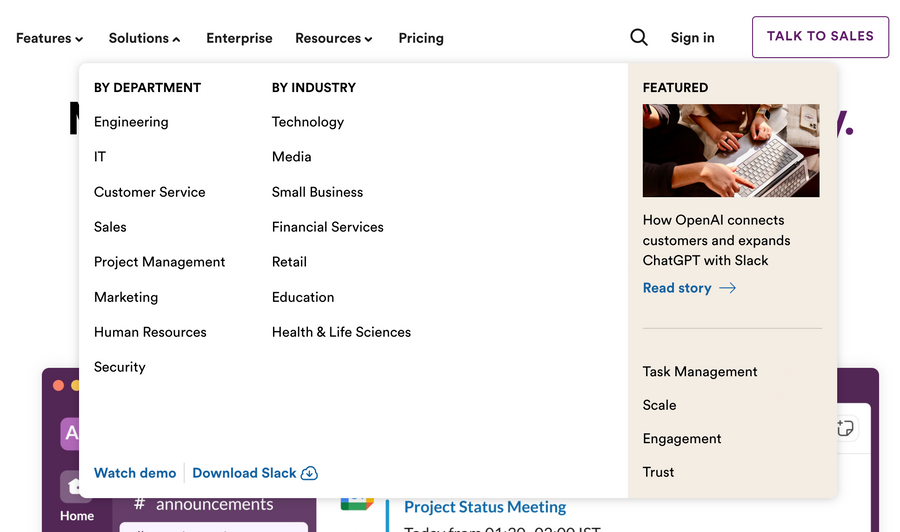Select Engineering under By Department
Image resolution: width=900 pixels, height=532 pixels.
pyautogui.click(x=131, y=122)
